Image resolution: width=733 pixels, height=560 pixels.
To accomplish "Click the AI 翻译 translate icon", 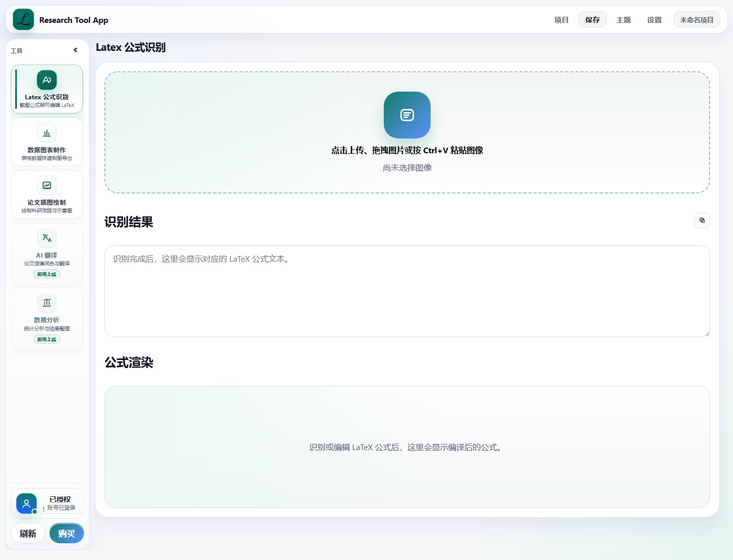I will [x=47, y=238].
